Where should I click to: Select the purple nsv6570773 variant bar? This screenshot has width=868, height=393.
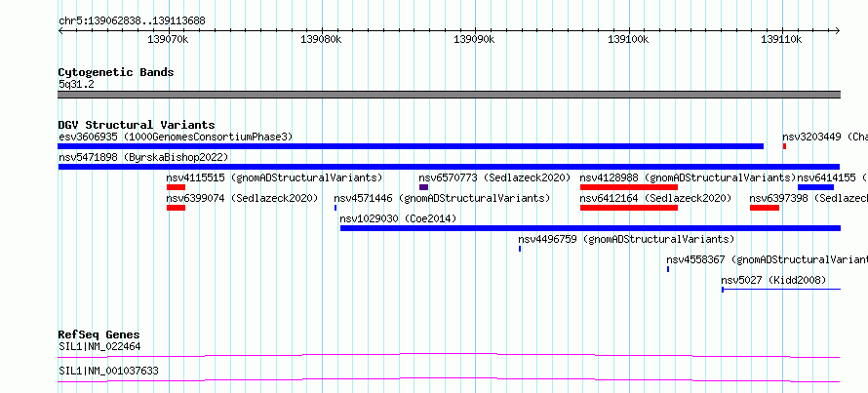coord(423,187)
